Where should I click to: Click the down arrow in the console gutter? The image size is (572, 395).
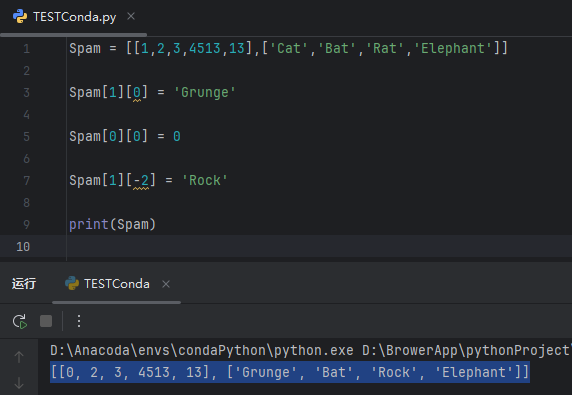[x=19, y=383]
